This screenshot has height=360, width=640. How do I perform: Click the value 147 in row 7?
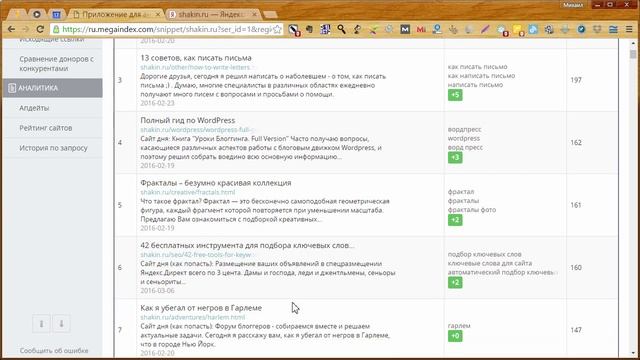pos(576,330)
